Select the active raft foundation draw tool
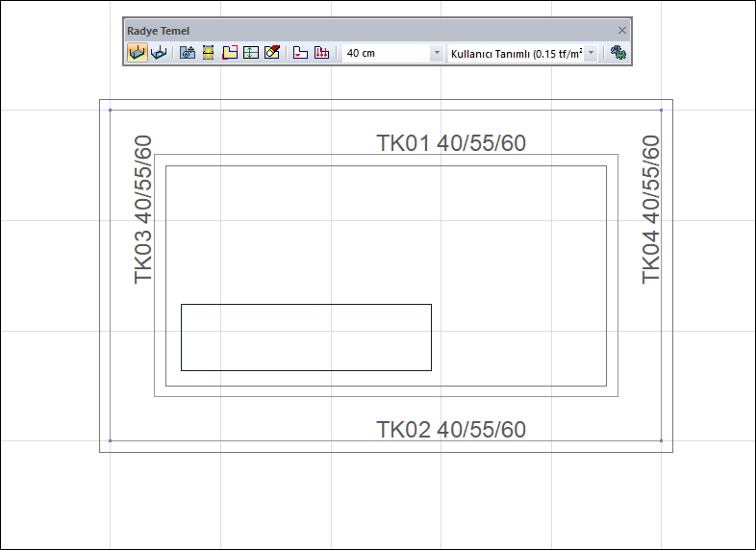The image size is (756, 550). [x=138, y=53]
